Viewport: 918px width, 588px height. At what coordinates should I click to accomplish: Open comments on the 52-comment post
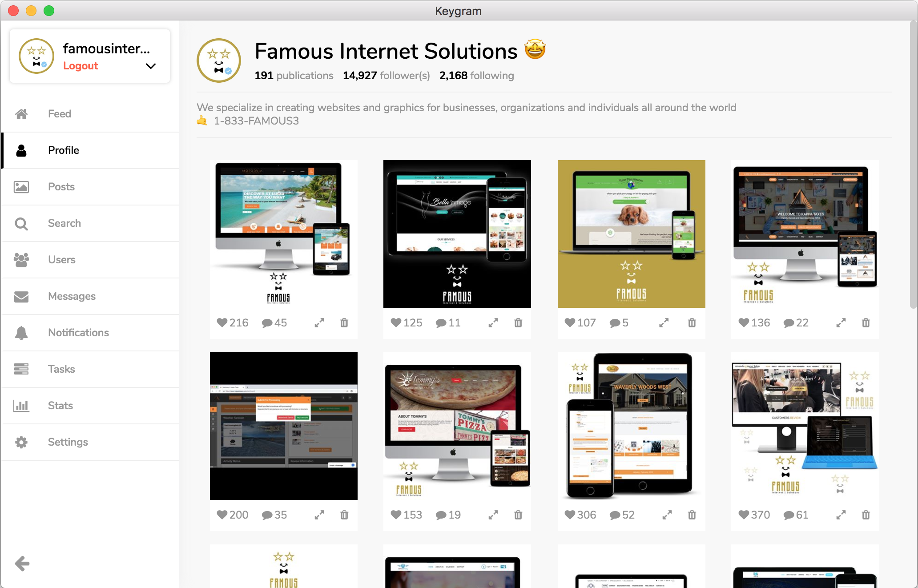tap(616, 515)
